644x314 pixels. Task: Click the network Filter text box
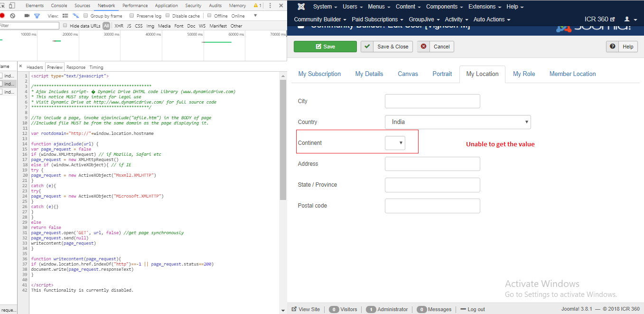coord(29,26)
